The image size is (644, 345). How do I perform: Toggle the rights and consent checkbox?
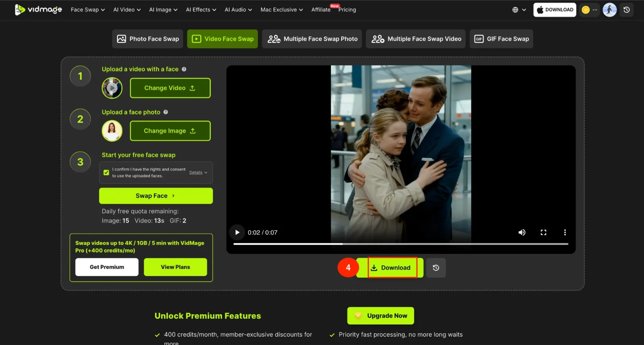tap(106, 172)
